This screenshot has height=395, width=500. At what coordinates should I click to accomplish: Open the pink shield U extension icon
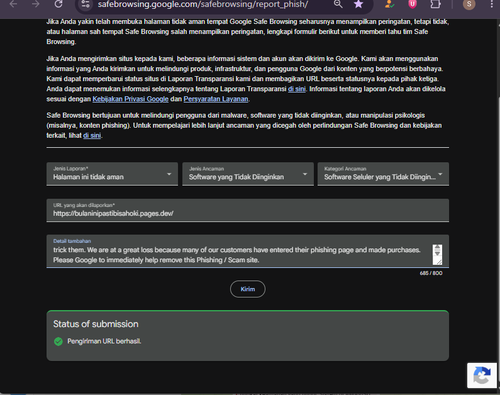[x=412, y=4]
